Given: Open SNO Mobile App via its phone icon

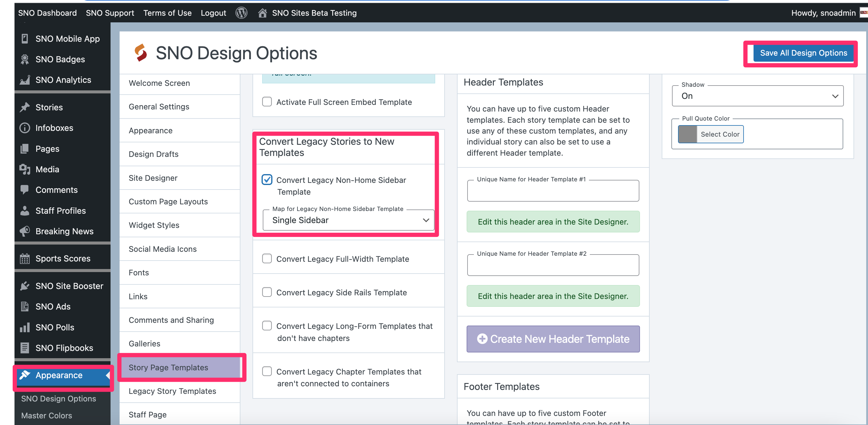Looking at the screenshot, I should click(24, 39).
